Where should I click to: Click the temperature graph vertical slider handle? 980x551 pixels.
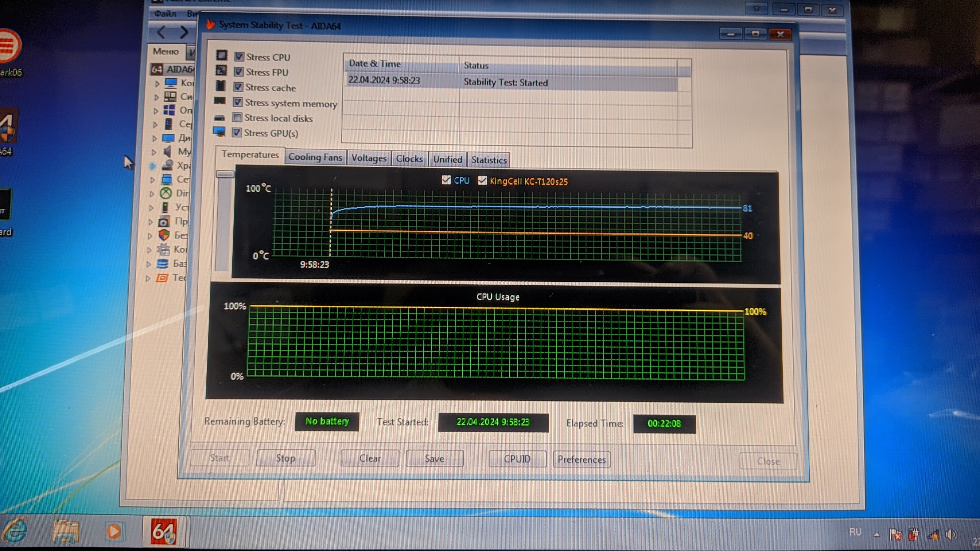(x=225, y=174)
